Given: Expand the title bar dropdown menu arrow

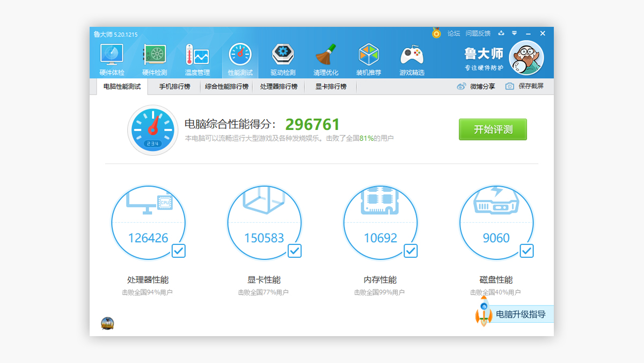Looking at the screenshot, I should coord(514,33).
